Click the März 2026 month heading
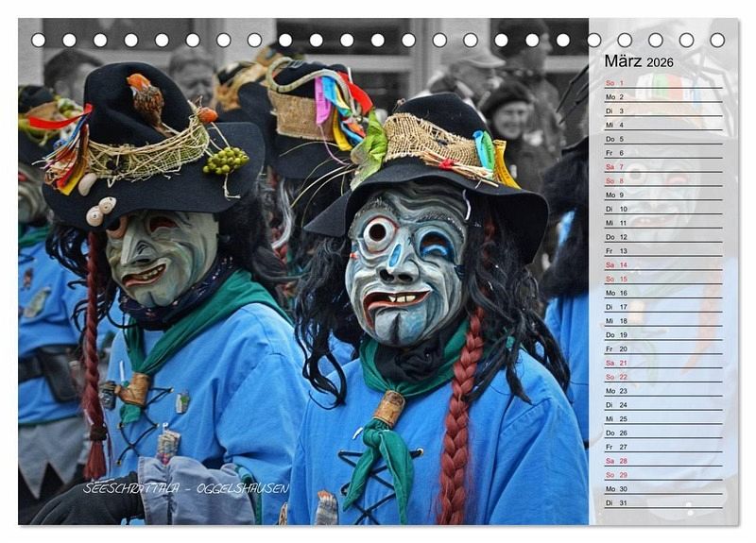The height and width of the screenshot is (543, 756). click(x=639, y=62)
